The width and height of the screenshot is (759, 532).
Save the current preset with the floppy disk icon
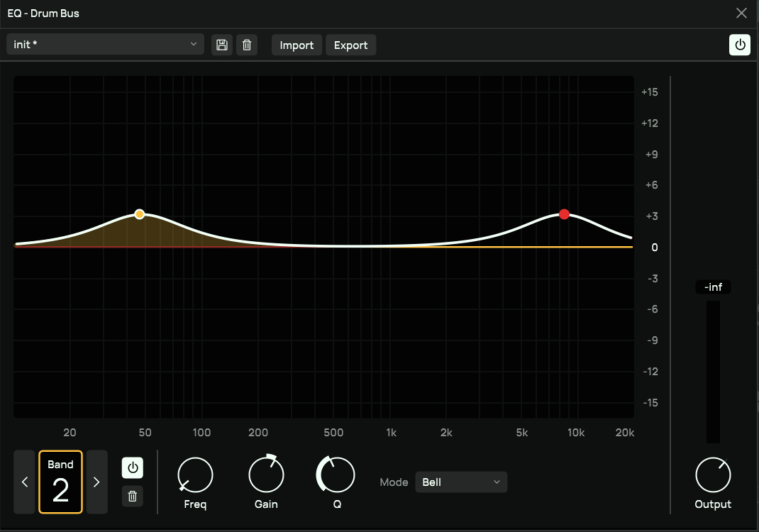[x=222, y=45]
